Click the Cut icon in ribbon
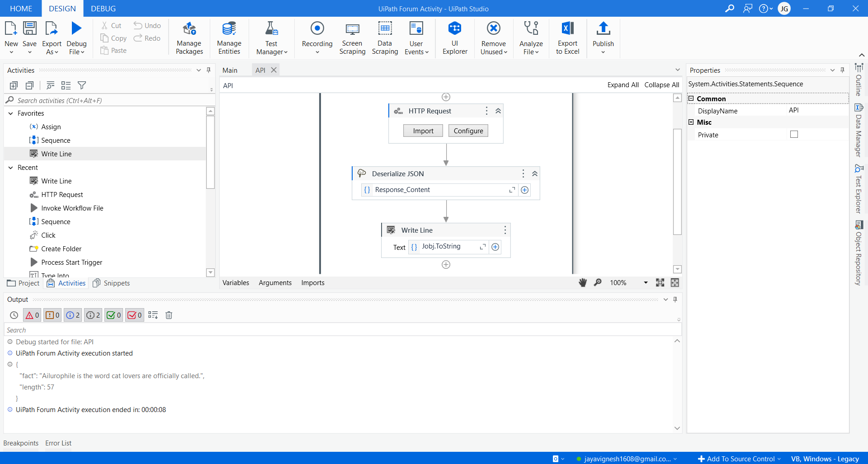The width and height of the screenshot is (868, 464). click(105, 26)
